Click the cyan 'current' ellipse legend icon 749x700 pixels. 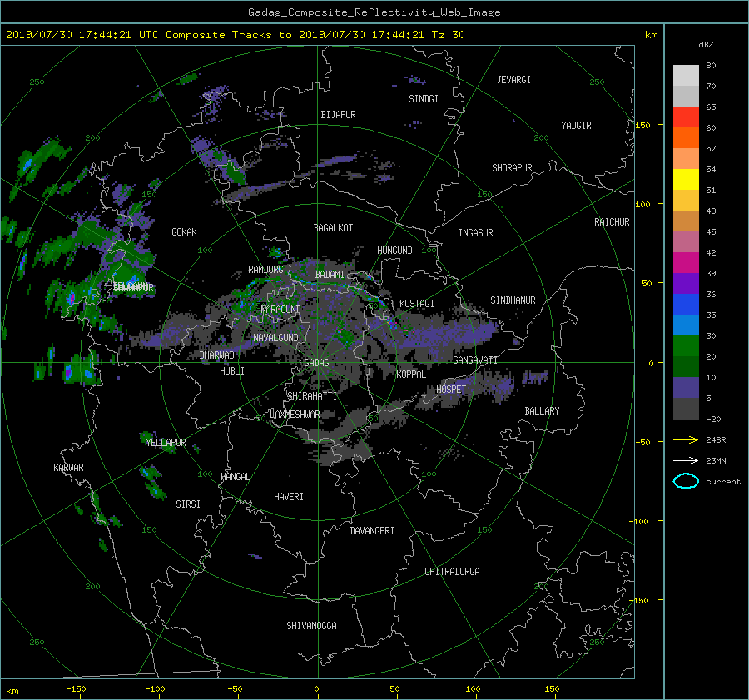(686, 481)
